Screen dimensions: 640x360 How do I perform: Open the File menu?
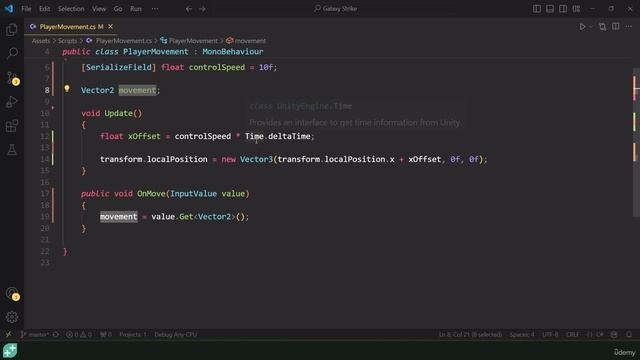pos(26,9)
